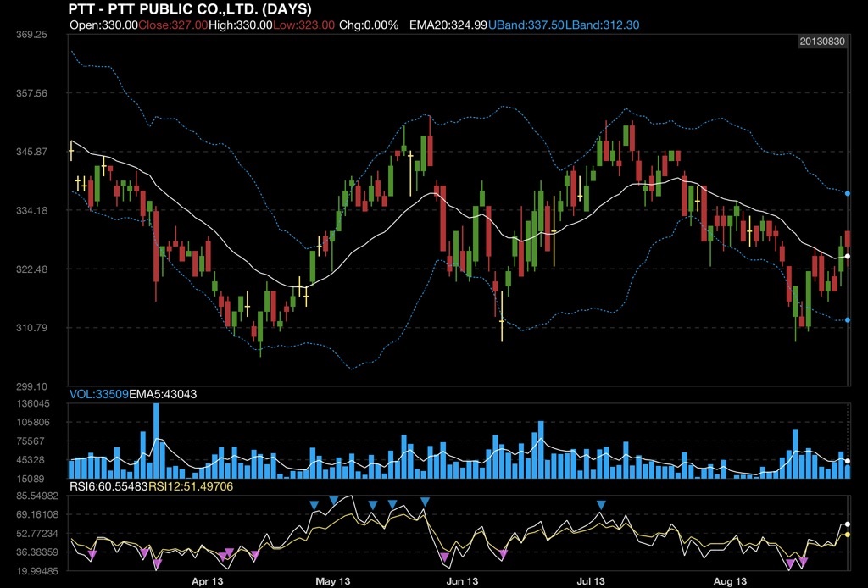Click the volume EMA5 white end-point dot
868x588 pixels.
tap(848, 461)
